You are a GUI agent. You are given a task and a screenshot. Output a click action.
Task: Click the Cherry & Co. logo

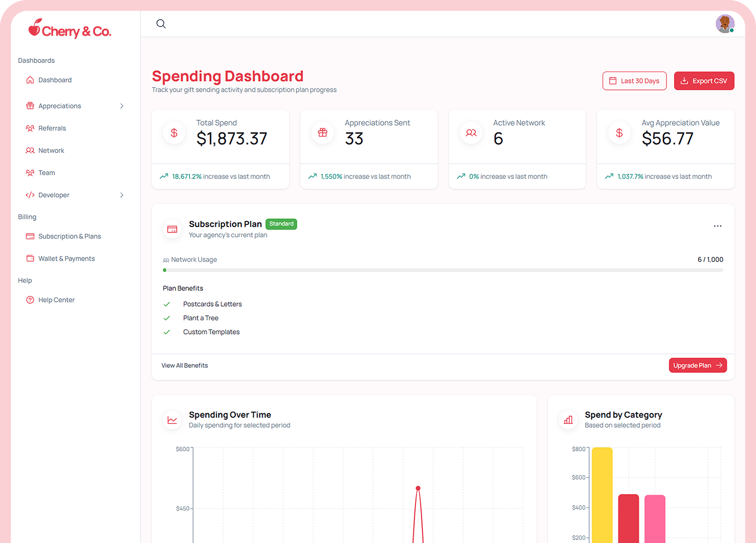69,29
